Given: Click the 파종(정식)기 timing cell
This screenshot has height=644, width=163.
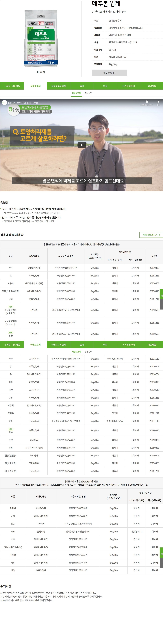Looking at the screenshot, I should pyautogui.click(x=137, y=531).
